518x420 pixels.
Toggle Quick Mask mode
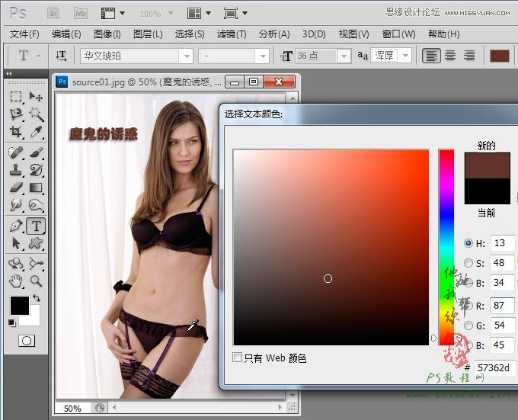click(x=27, y=341)
